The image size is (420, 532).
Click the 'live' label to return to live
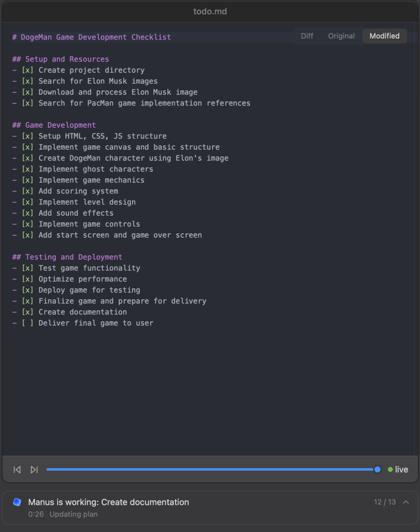401,470
